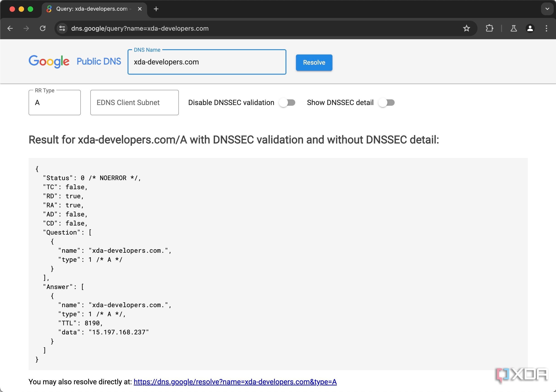
Task: Go back using the browser back arrow
Action: pyautogui.click(x=10, y=28)
